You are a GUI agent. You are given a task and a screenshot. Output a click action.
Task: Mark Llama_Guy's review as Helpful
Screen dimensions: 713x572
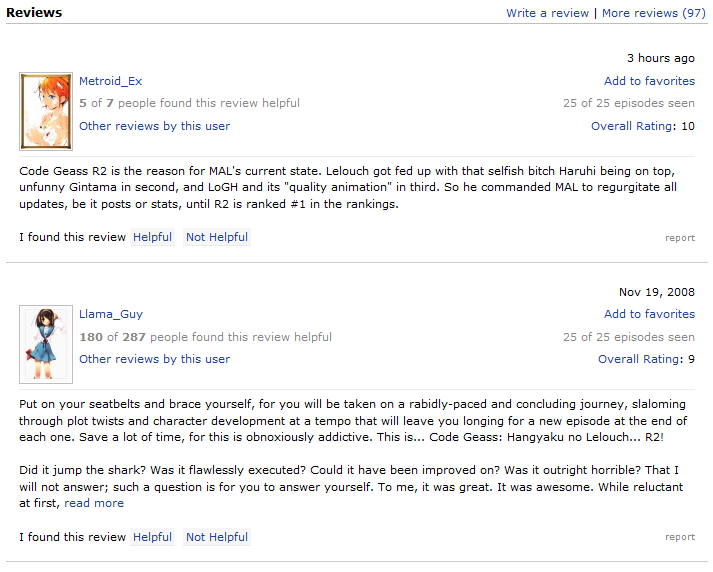pyautogui.click(x=152, y=537)
